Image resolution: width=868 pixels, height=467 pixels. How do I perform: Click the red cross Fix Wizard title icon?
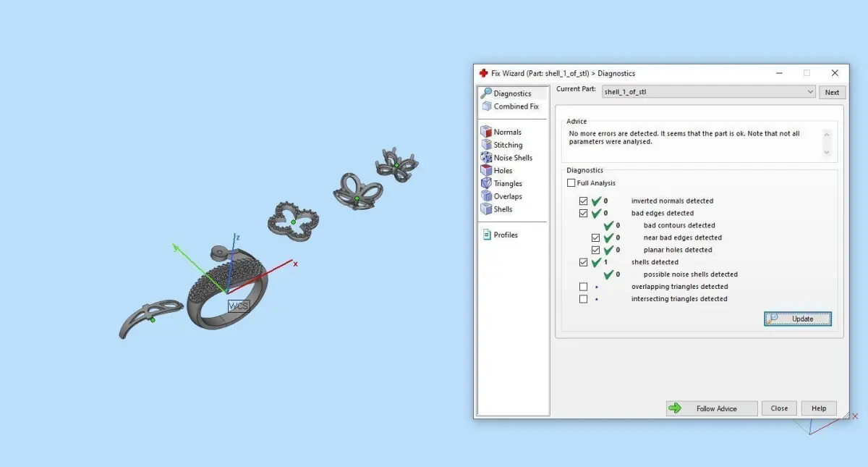click(x=484, y=73)
